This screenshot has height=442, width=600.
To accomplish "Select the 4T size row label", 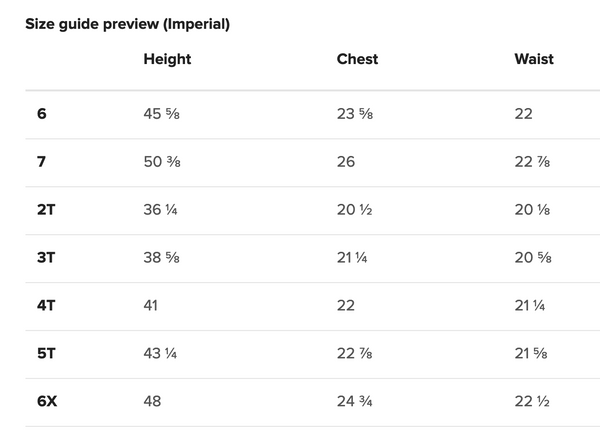I will tap(46, 306).
